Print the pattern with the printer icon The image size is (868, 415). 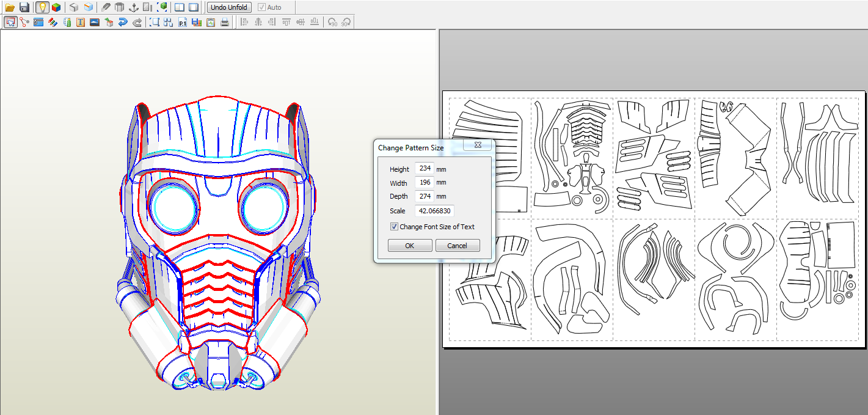225,23
